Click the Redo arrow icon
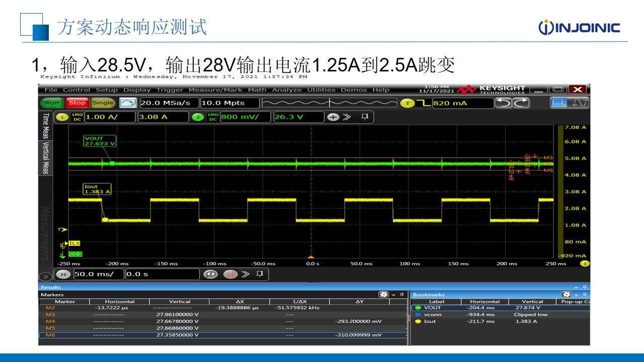The height and width of the screenshot is (362, 644). point(521,103)
